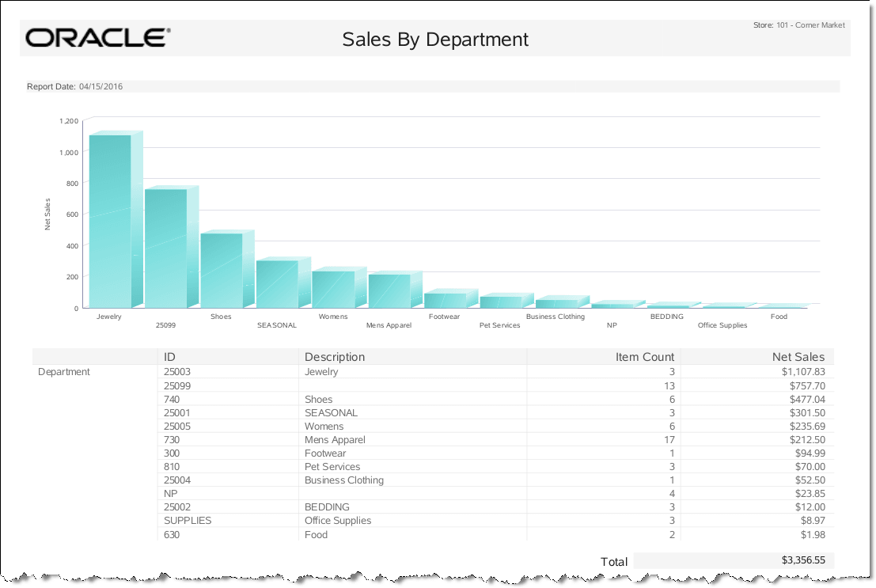Click the BEDDING description cell
Screen dimensions: 876x588
[327, 507]
